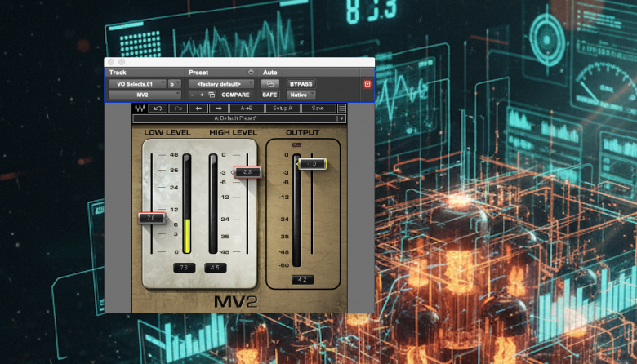Image resolution: width=637 pixels, height=364 pixels.
Task: Open the plug-in settings select icon
Action: (x=212, y=95)
